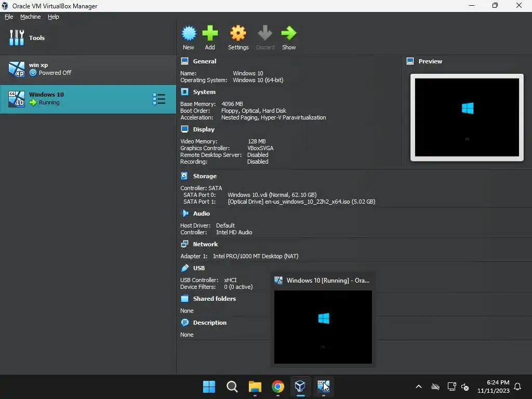Open the Windows Start button
This screenshot has height=399, width=532.
click(209, 387)
